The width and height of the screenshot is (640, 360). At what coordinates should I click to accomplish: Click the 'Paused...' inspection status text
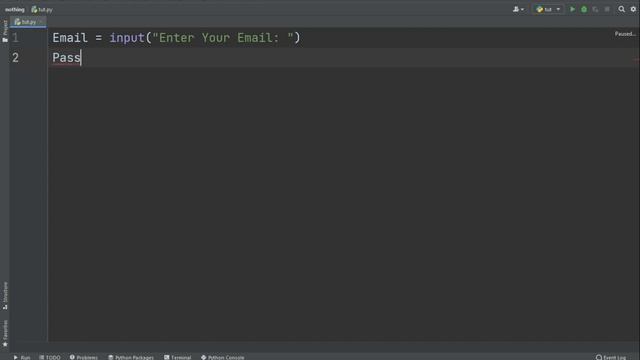tap(625, 34)
